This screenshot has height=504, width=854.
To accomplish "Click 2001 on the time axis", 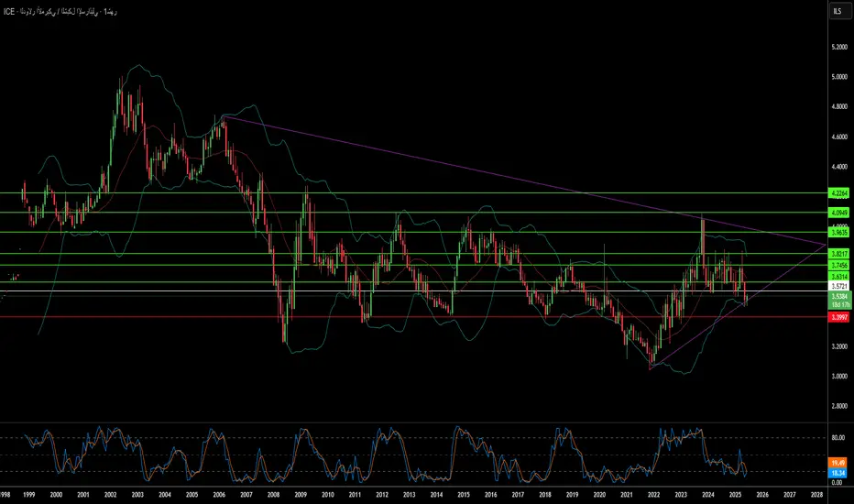I will (83, 495).
